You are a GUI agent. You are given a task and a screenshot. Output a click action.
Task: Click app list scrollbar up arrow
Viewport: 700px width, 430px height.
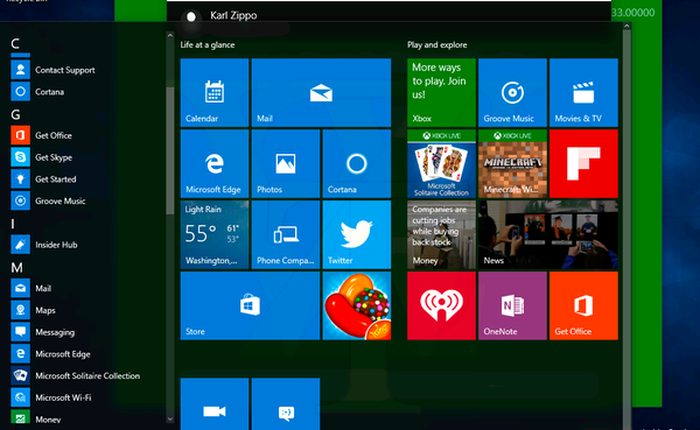(170, 35)
